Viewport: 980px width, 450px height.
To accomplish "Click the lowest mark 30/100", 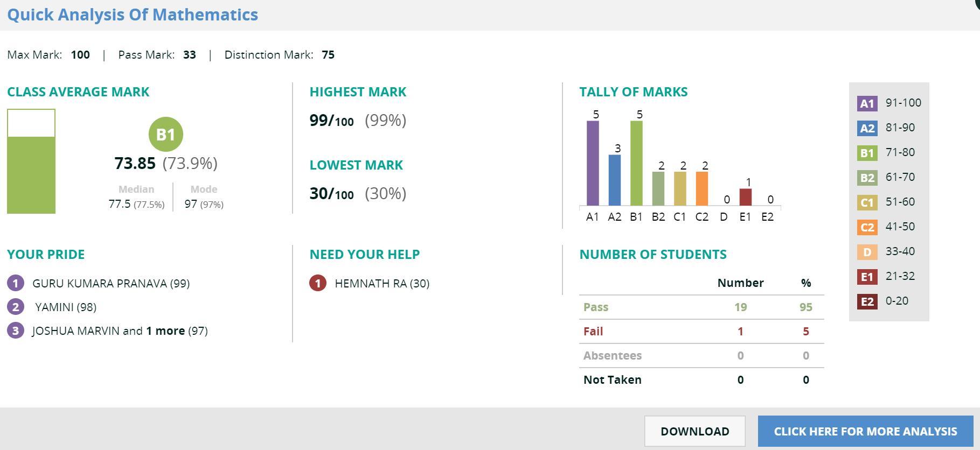I will [x=331, y=194].
